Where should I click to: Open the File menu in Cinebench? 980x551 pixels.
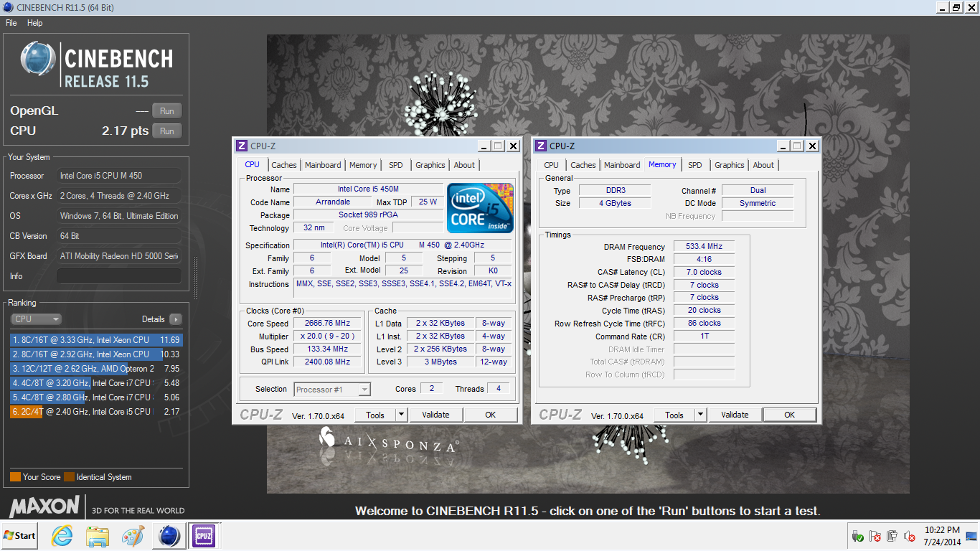[x=11, y=23]
